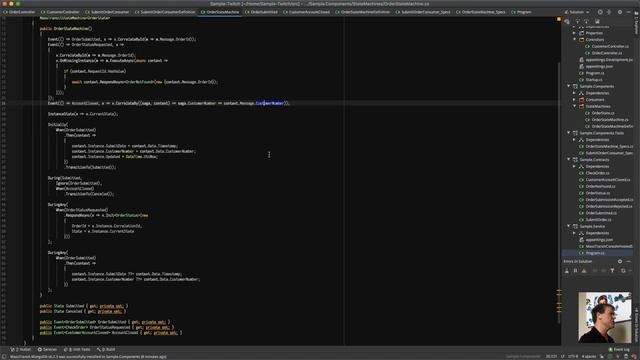Viewport: 640px width, 360px height.
Task: Collapse the Sample.Components.Tests project
Action: click(x=569, y=133)
